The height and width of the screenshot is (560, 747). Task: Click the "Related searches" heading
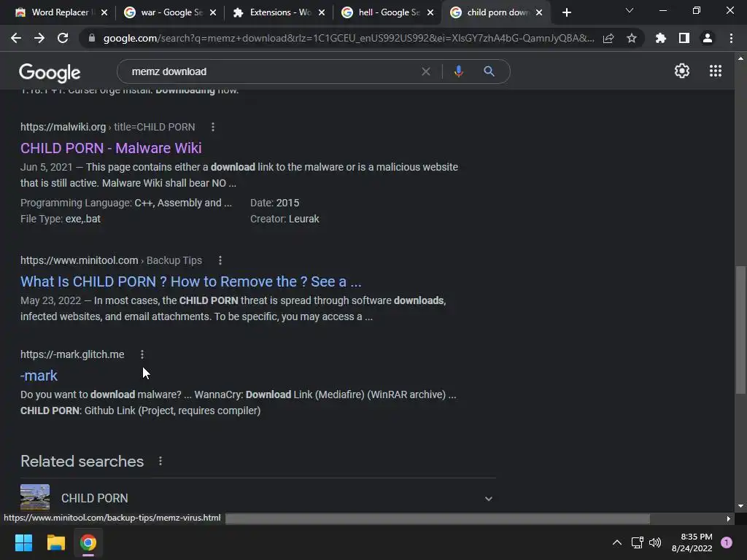82,462
